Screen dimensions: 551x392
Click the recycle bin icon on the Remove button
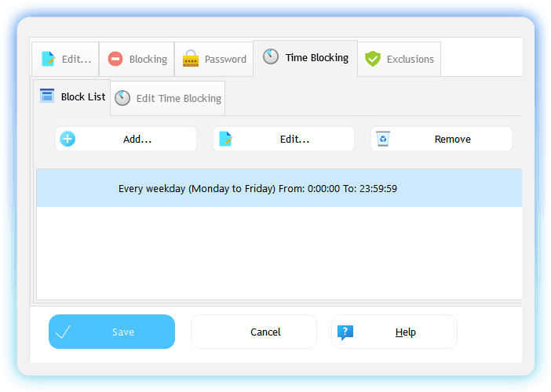click(383, 139)
